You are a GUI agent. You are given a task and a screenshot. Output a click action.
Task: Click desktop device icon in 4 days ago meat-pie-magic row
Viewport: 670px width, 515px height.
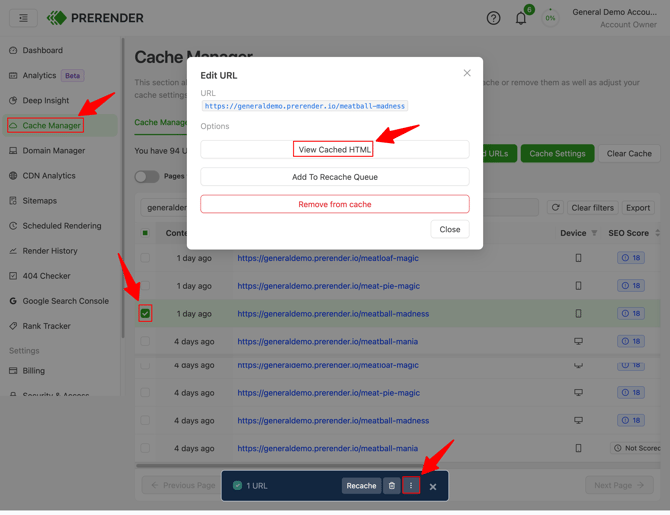578,392
